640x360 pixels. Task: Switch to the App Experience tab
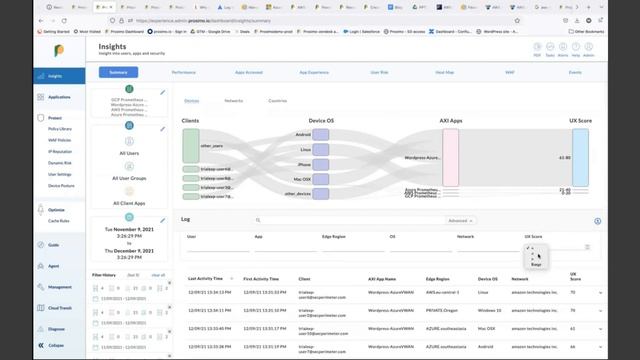(x=314, y=72)
